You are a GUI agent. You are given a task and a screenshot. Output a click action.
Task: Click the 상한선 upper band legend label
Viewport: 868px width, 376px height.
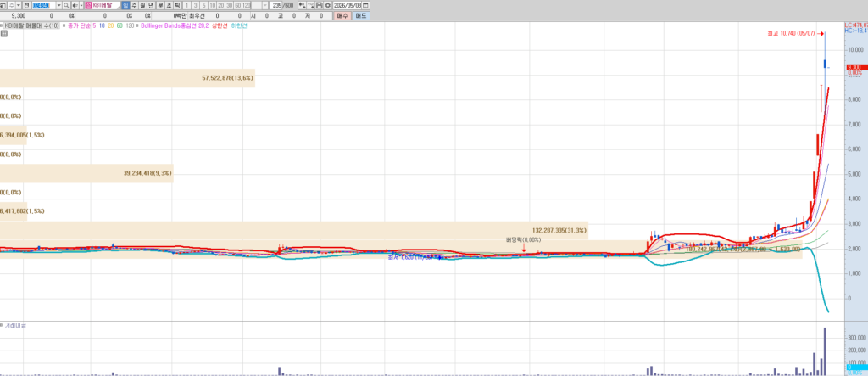(220, 25)
